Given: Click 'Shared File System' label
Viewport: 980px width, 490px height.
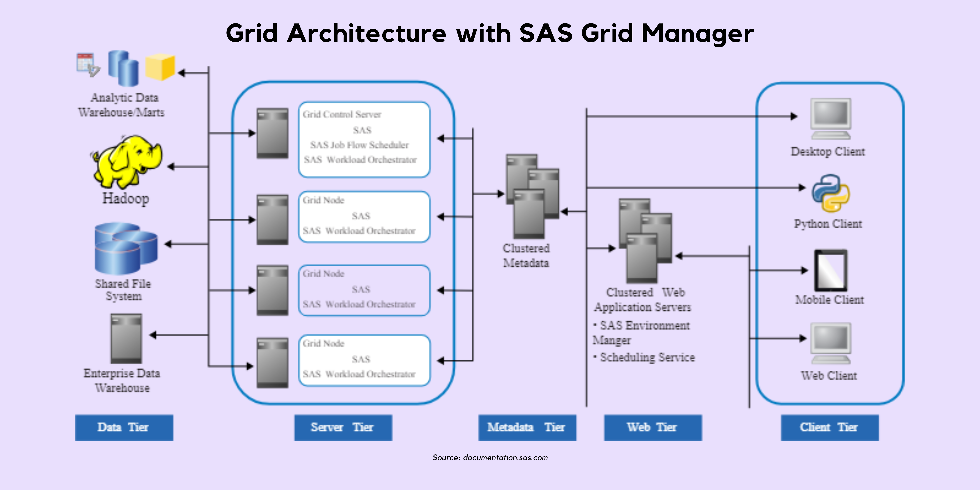Looking at the screenshot, I should click(x=123, y=290).
